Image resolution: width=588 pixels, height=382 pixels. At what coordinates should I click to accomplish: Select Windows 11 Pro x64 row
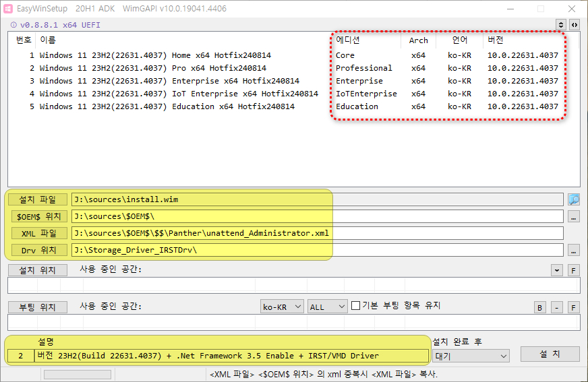coord(293,68)
